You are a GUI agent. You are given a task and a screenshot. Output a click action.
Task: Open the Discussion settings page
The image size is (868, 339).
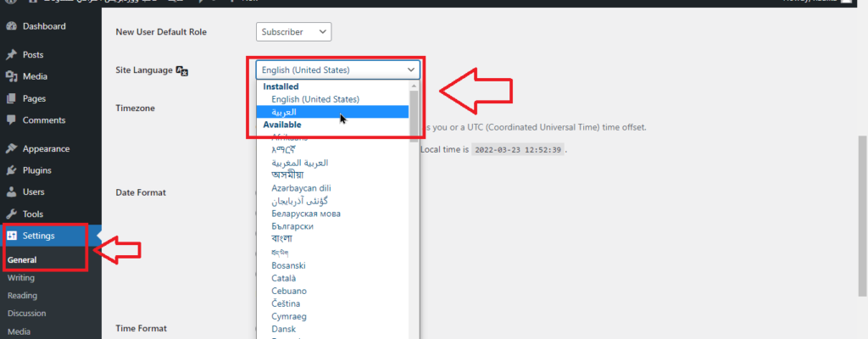(x=26, y=314)
